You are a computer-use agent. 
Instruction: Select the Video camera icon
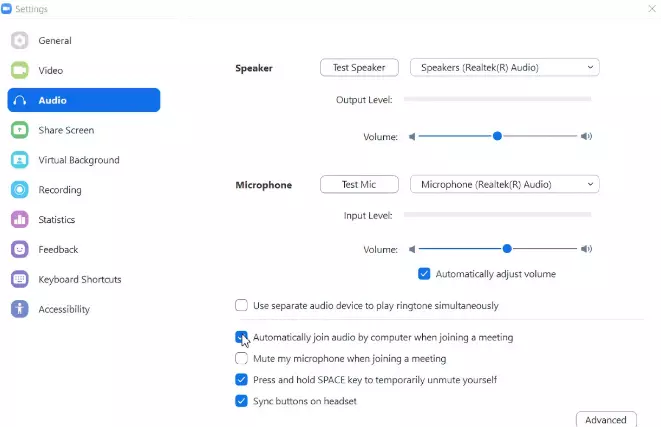point(19,70)
